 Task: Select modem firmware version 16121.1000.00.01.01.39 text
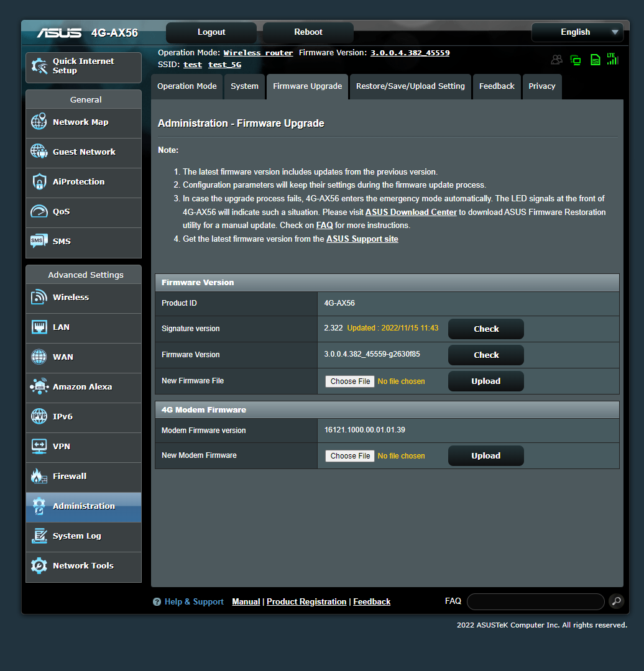pyautogui.click(x=364, y=430)
